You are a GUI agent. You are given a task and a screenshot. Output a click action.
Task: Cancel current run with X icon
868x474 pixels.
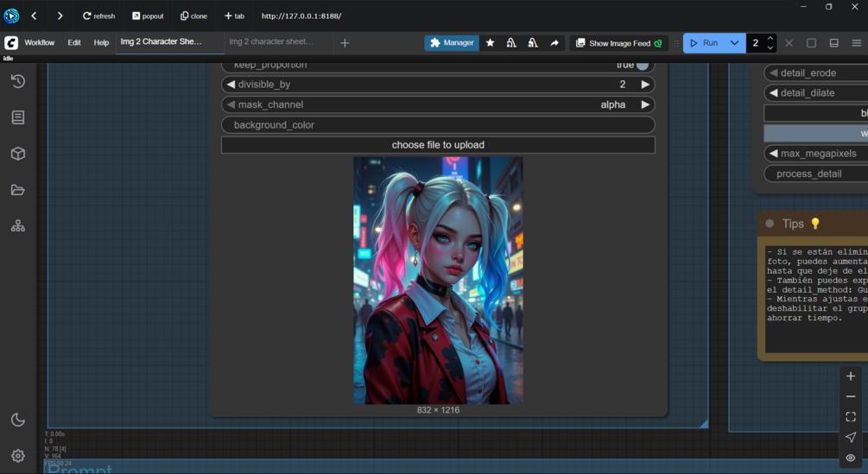pos(789,42)
